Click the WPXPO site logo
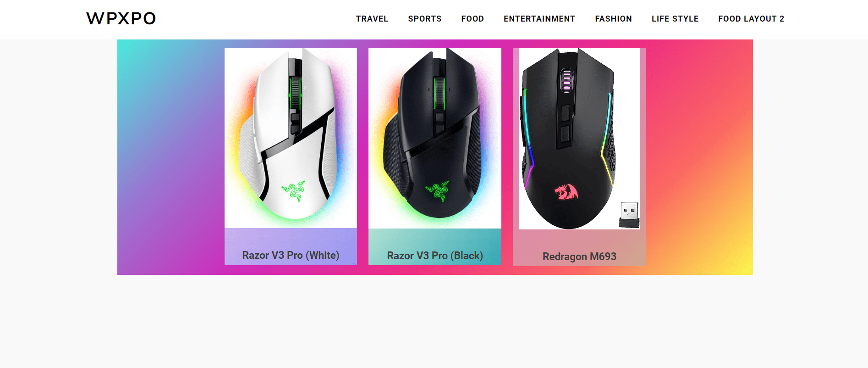The image size is (868, 368). pos(121,18)
